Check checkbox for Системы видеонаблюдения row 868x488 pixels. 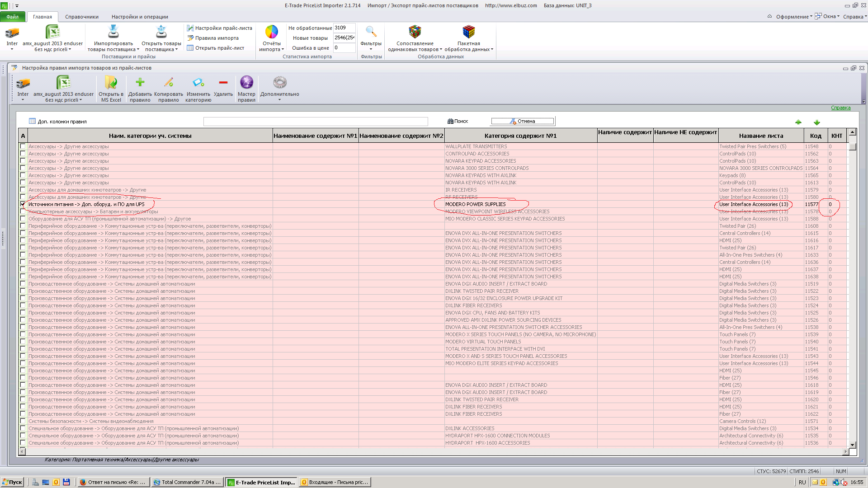click(23, 421)
